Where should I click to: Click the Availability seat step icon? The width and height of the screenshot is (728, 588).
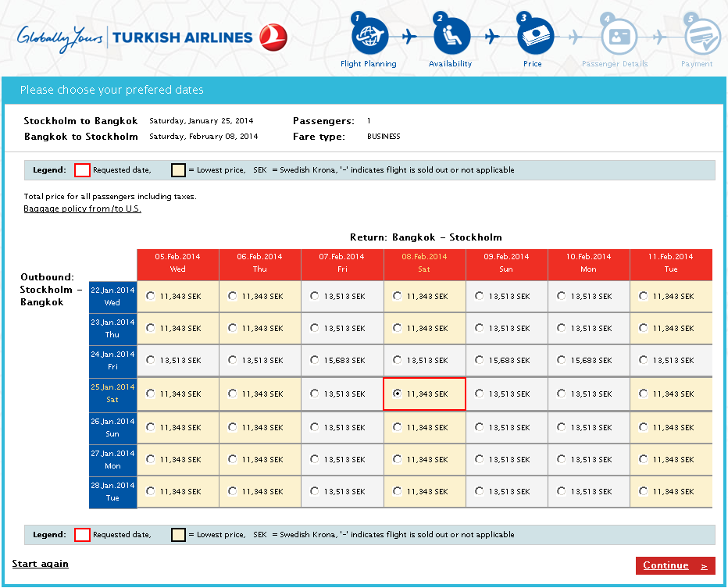[x=451, y=35]
